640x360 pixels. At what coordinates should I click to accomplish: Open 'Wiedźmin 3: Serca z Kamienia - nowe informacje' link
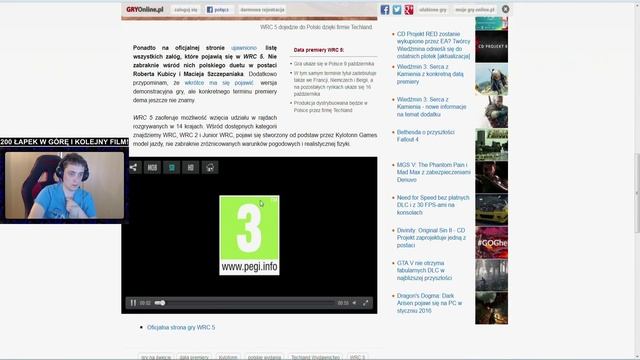pos(431,107)
